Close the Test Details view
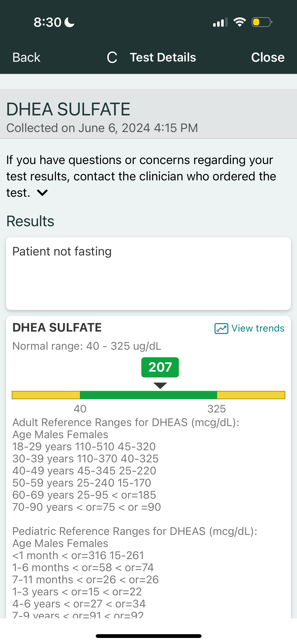Image resolution: width=297 pixels, height=644 pixels. pos(268,57)
